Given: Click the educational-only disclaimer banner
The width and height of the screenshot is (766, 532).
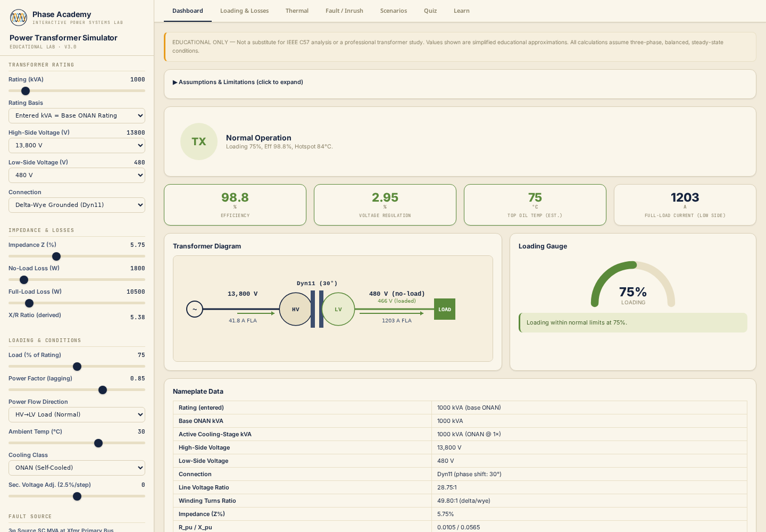Looking at the screenshot, I should coord(460,47).
